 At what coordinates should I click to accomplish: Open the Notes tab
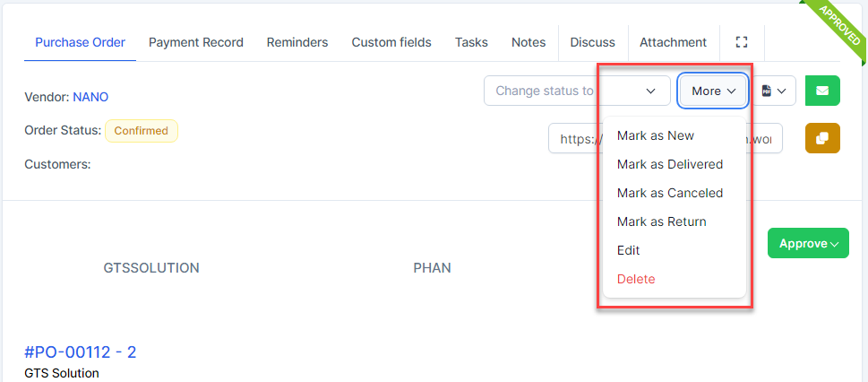click(529, 42)
